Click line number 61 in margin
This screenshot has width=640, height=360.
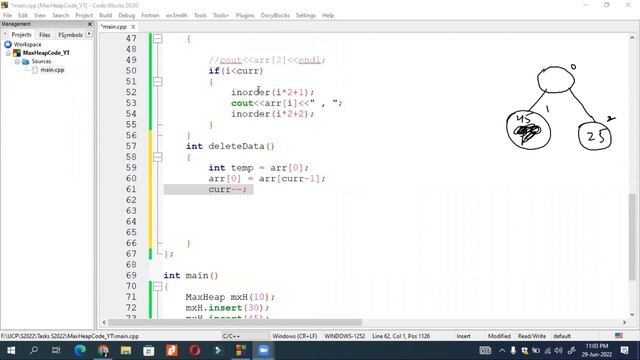(x=131, y=189)
